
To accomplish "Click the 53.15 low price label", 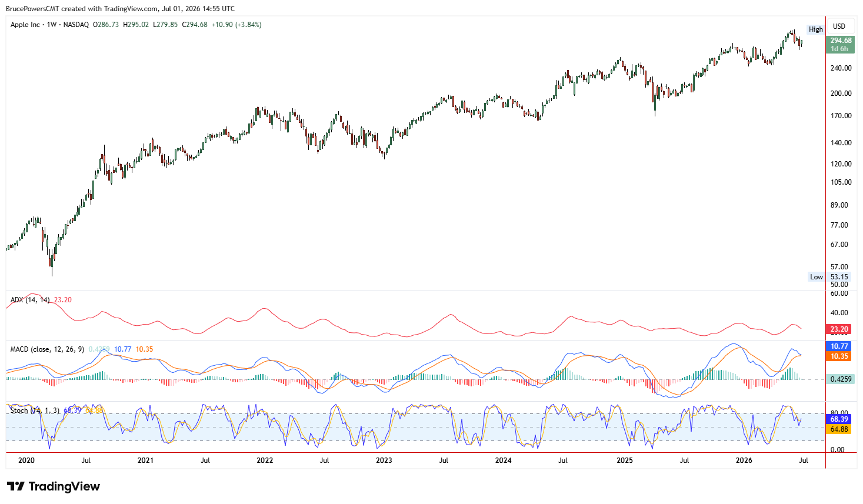I will pyautogui.click(x=839, y=277).
